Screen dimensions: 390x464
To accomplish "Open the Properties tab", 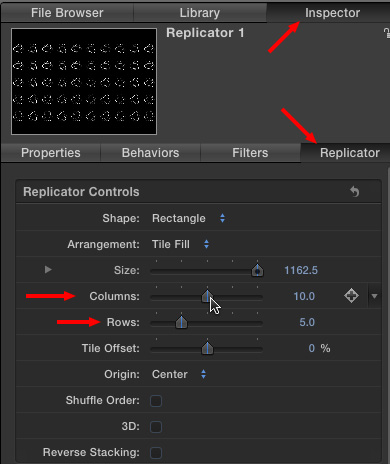I will (x=51, y=153).
